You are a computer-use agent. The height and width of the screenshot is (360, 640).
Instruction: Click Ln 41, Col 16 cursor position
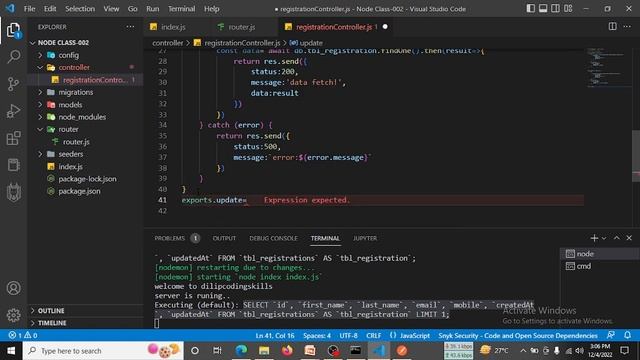tap(275, 336)
